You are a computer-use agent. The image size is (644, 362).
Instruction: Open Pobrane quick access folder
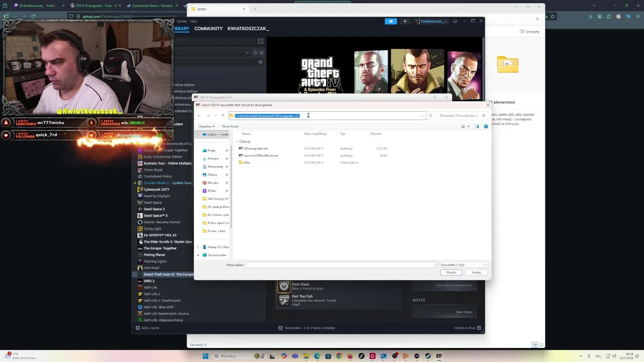point(213,158)
